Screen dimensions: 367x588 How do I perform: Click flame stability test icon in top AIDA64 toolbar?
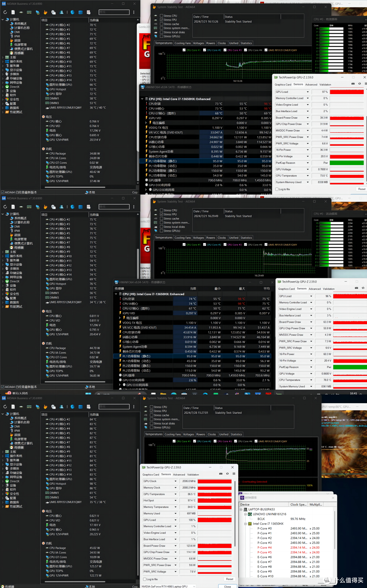coord(45,12)
